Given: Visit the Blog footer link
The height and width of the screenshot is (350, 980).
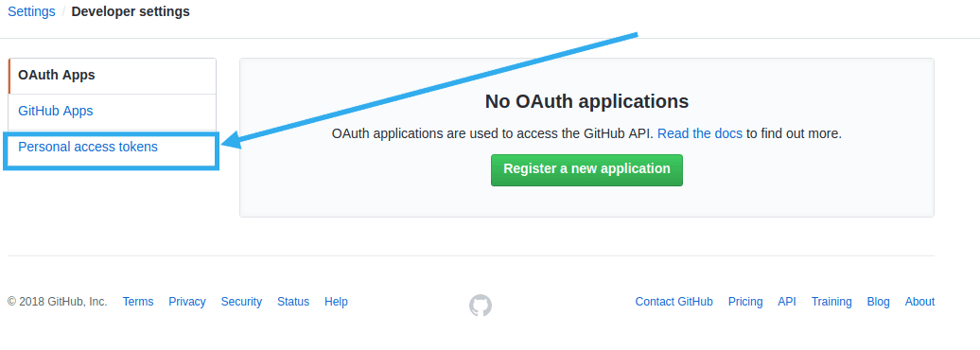Looking at the screenshot, I should (878, 302).
